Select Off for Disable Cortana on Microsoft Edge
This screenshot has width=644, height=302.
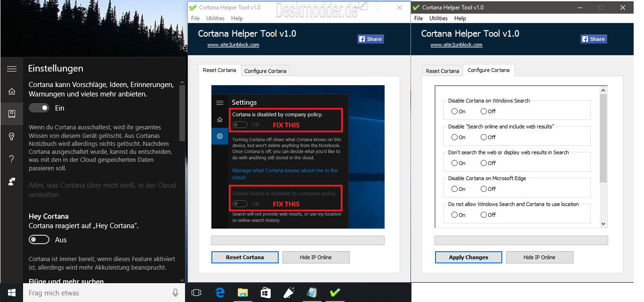coord(483,189)
